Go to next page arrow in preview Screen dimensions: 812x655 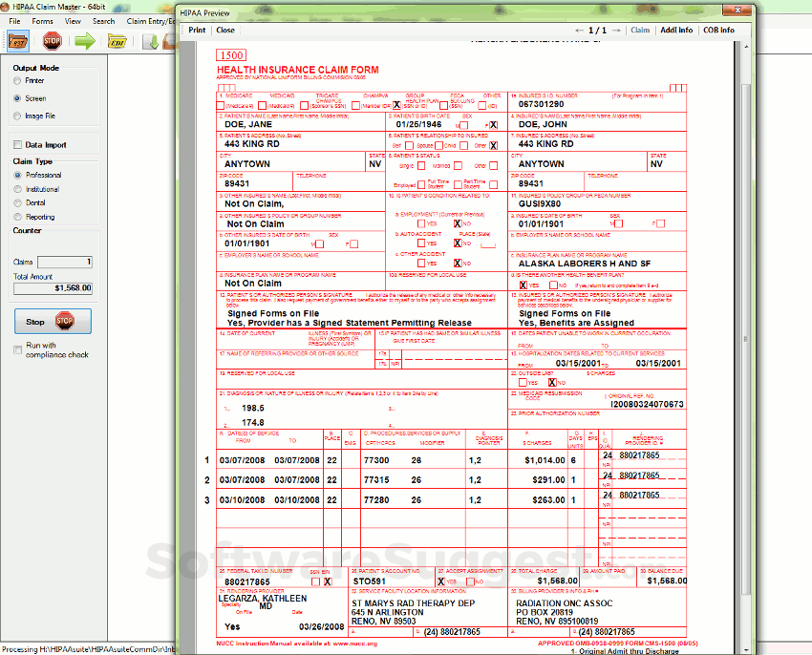[x=616, y=31]
